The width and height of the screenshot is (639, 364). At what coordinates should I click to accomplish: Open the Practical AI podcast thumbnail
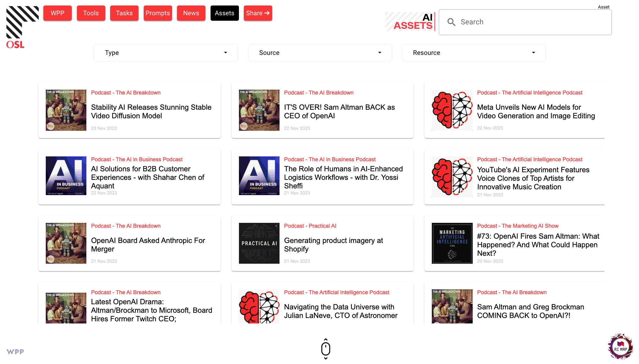[x=259, y=243]
